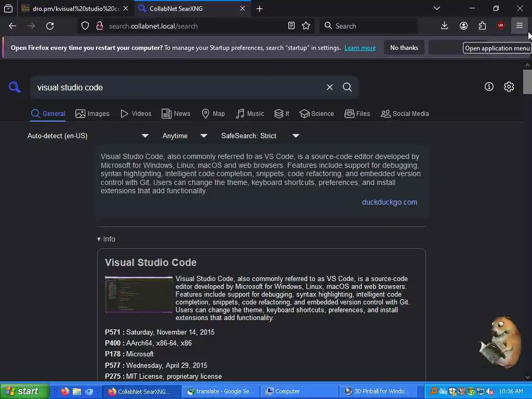This screenshot has height=399, width=532.
Task: Switch to the Science category tab
Action: pyautogui.click(x=316, y=114)
